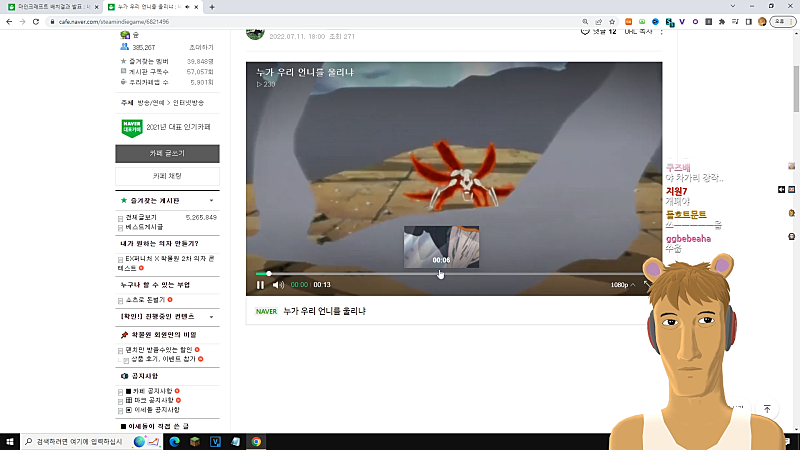Open the tab search chevron

(x=733, y=6)
